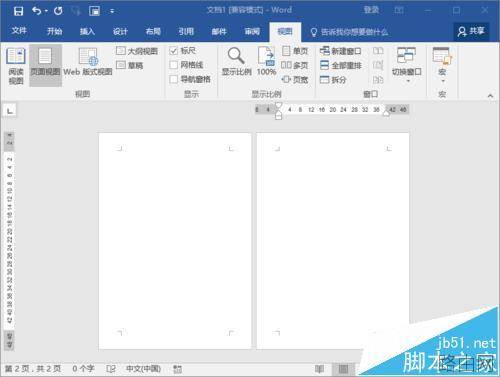
Task: Enable the 网格线 gridlines checkbox
Action: point(174,65)
